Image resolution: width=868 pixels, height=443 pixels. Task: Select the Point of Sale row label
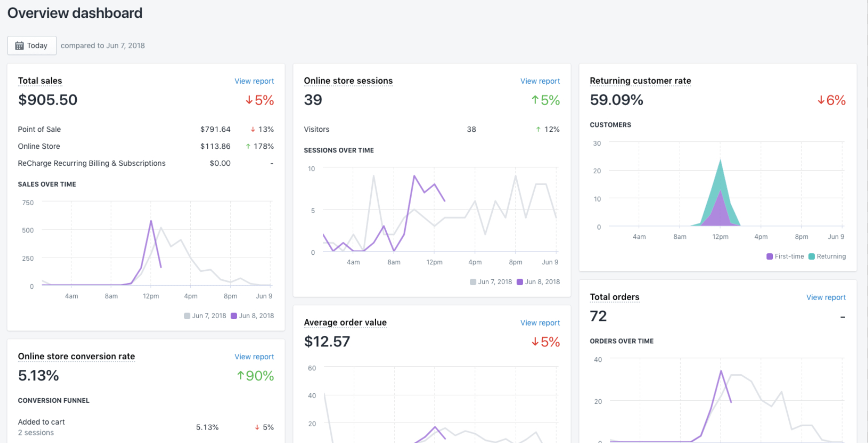pos(39,129)
